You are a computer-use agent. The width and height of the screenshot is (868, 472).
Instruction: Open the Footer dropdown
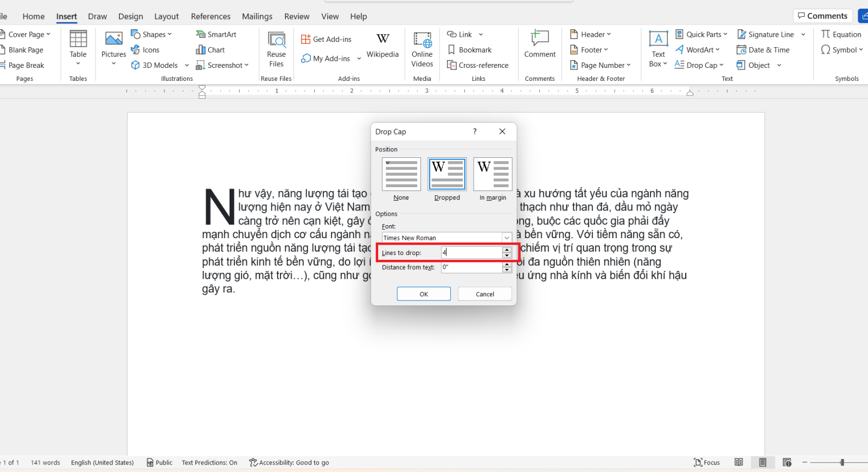coord(589,50)
